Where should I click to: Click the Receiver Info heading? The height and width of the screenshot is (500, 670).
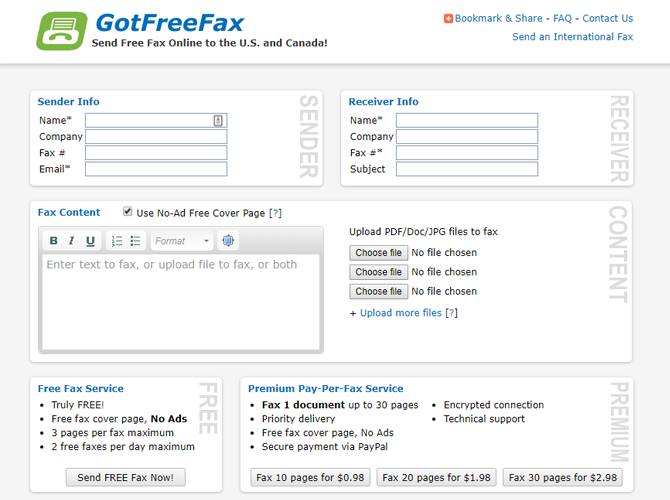pyautogui.click(x=383, y=102)
